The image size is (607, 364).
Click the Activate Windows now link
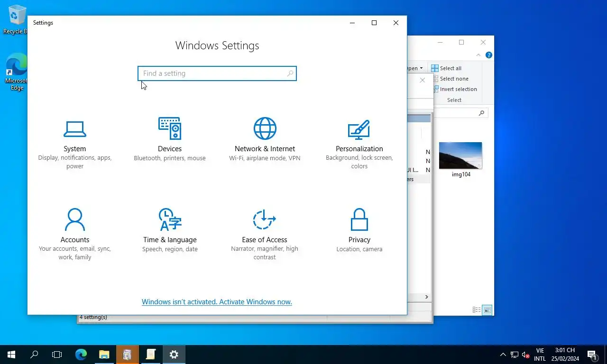217,302
